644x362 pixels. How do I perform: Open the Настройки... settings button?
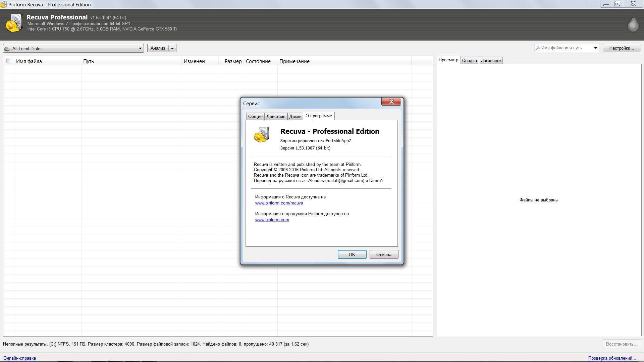(x=622, y=48)
